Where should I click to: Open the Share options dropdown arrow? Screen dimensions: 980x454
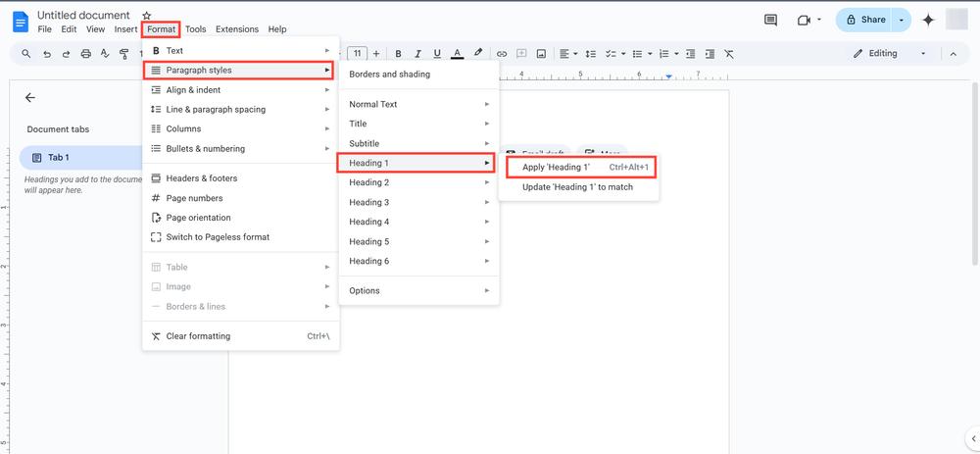902,20
